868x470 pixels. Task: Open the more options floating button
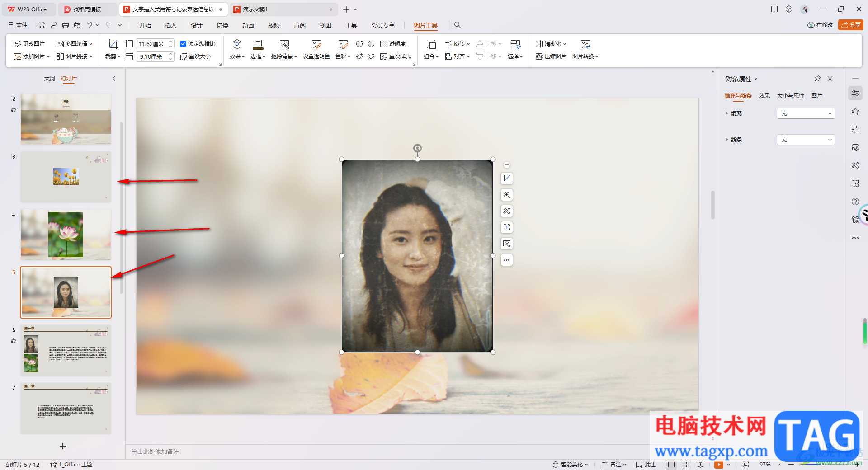[507, 260]
